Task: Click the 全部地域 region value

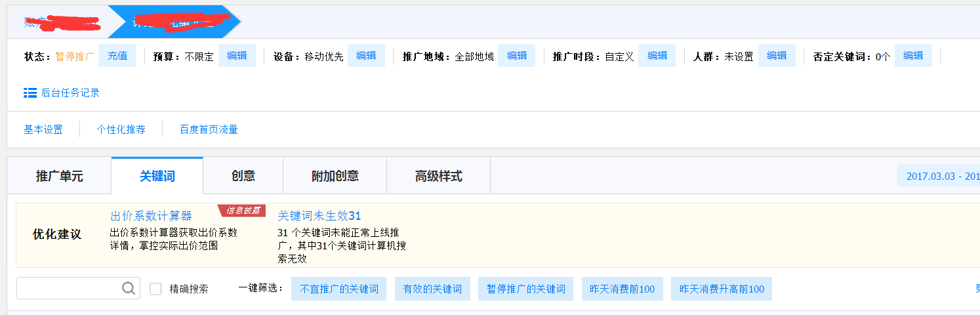Action: (x=474, y=56)
